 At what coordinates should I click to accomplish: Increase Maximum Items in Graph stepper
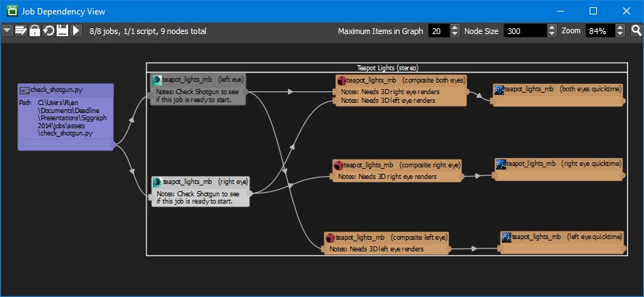tap(455, 28)
